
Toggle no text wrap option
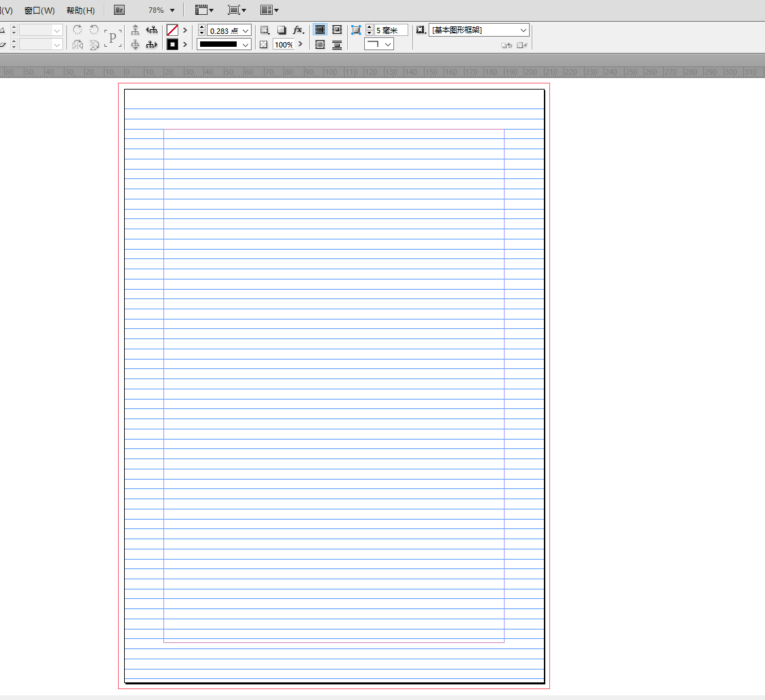point(320,31)
